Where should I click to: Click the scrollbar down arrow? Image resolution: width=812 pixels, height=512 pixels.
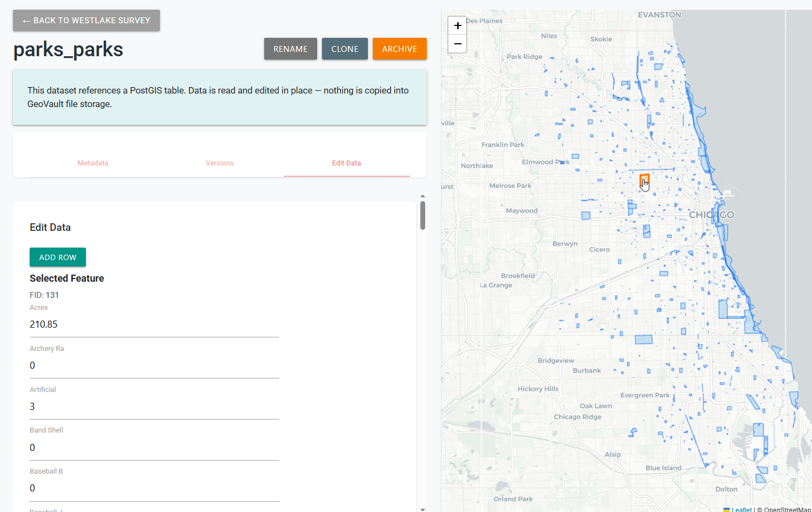coord(422,509)
